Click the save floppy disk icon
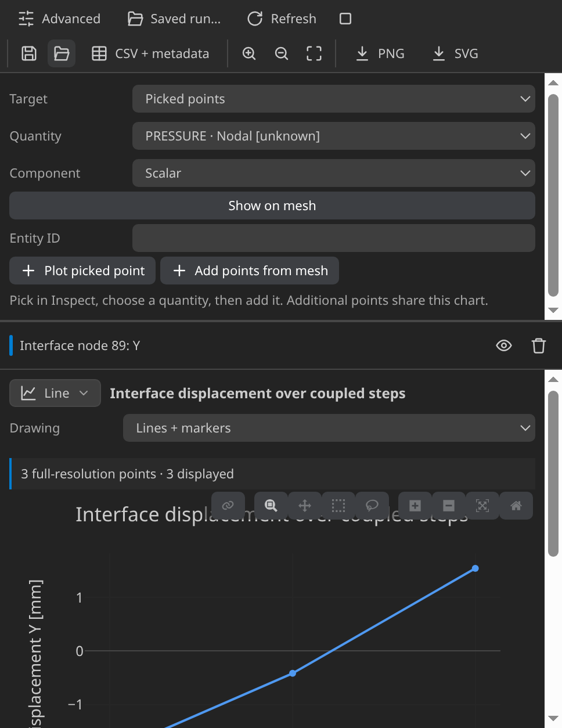This screenshot has height=728, width=562. tap(29, 53)
